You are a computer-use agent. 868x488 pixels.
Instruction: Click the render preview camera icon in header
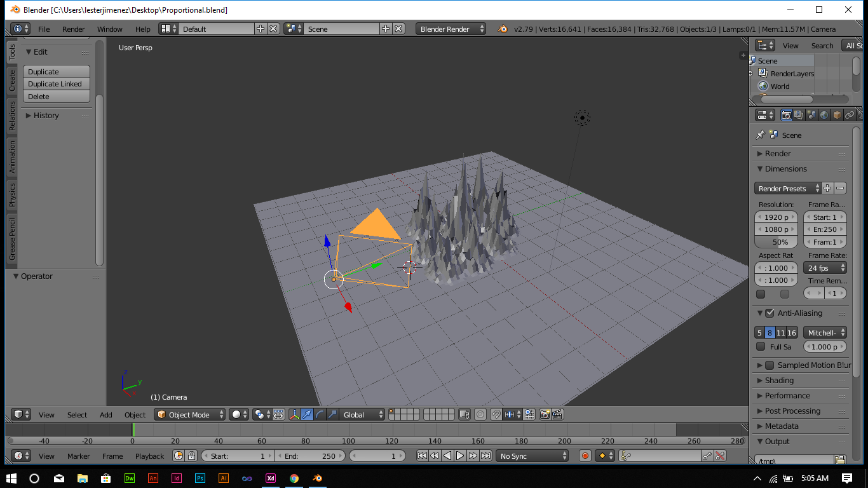pos(545,414)
